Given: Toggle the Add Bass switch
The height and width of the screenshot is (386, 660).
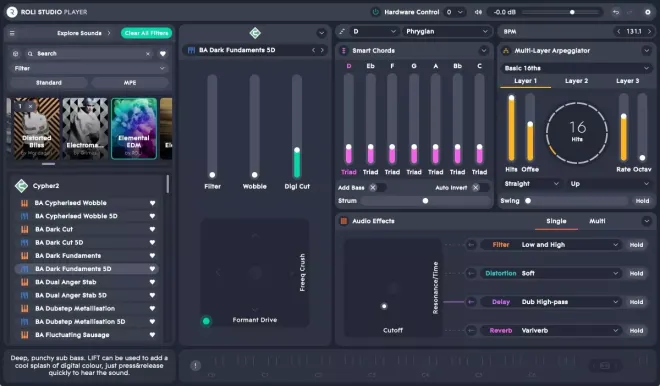Looking at the screenshot, I should click(x=377, y=188).
